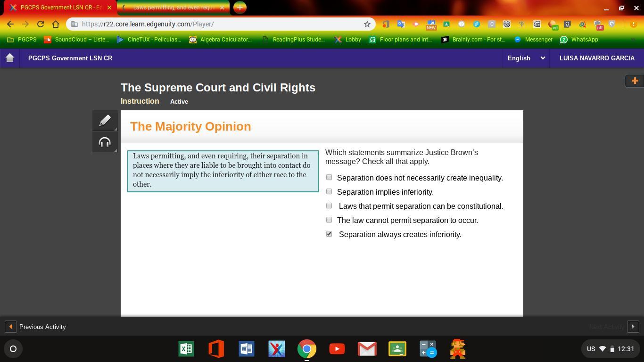Open the Algebra Calculator bookmark
The height and width of the screenshot is (362, 644).
point(221,40)
